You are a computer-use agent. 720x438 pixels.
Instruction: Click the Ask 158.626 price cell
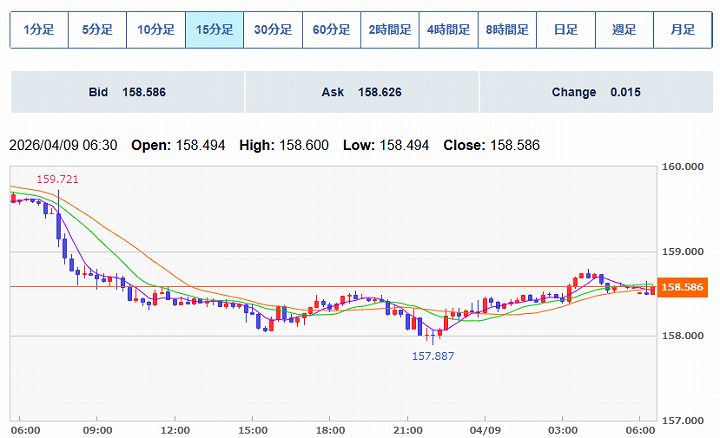click(361, 92)
